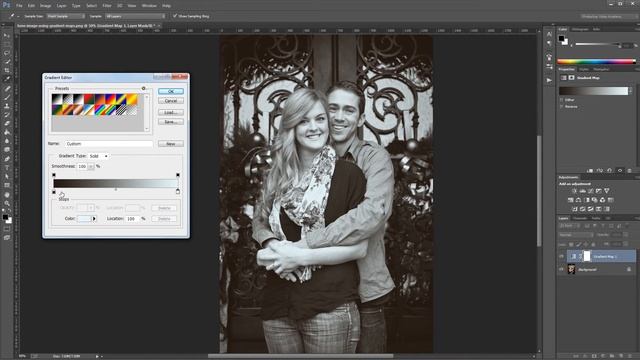
Task: Select the Hand tool
Action: 7,195
